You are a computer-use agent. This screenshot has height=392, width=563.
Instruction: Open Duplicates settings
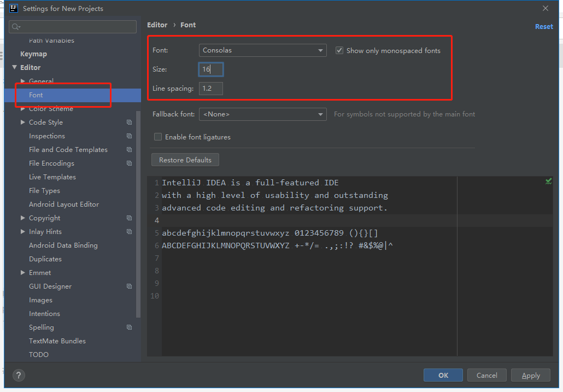pos(45,259)
